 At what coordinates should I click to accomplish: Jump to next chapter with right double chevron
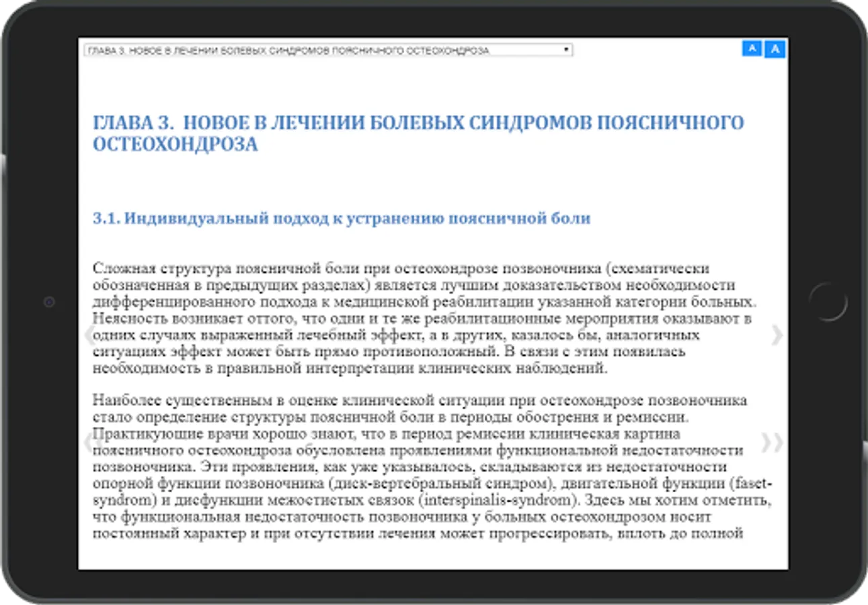[773, 442]
